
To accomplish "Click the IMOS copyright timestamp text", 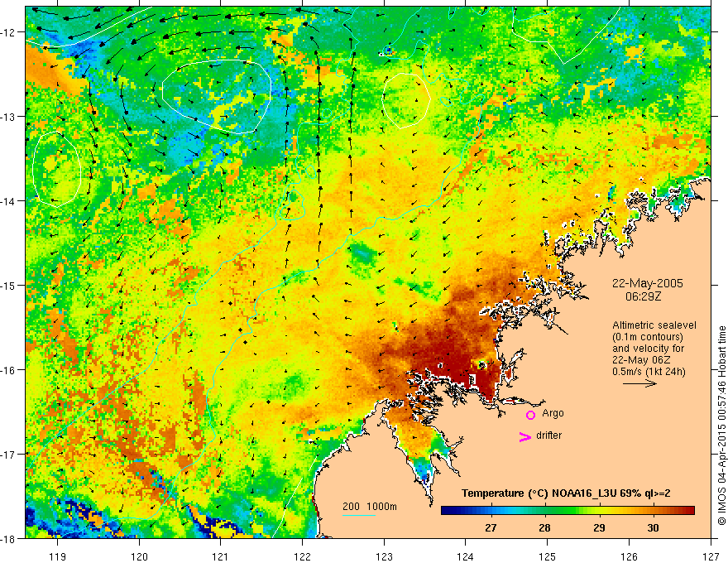I will point(721,426).
